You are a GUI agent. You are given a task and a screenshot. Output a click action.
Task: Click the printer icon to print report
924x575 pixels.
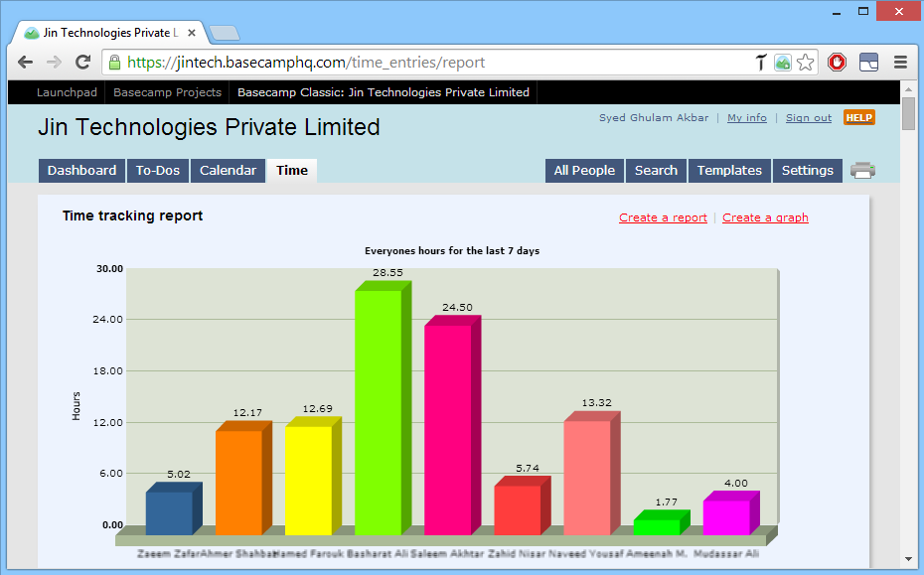[x=861, y=170]
